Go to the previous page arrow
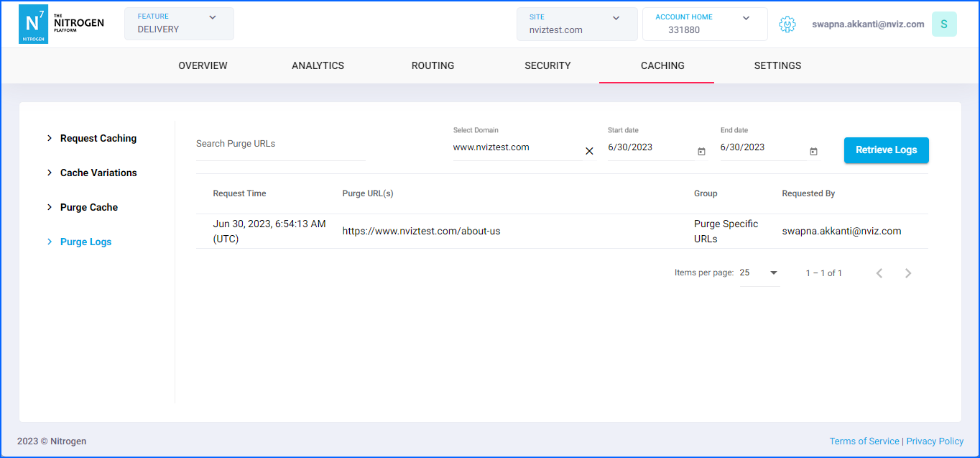 click(879, 273)
